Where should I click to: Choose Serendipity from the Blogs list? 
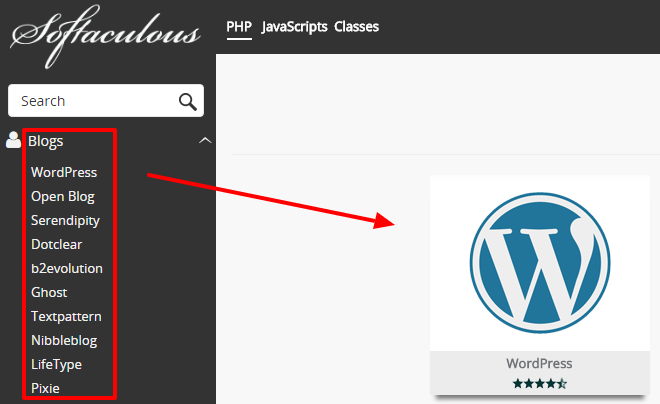coord(65,221)
